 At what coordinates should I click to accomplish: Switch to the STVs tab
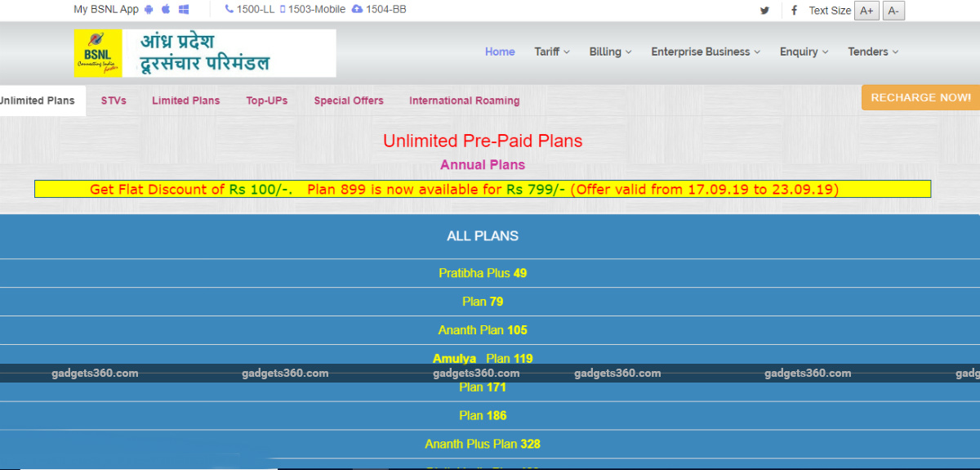[x=114, y=101]
